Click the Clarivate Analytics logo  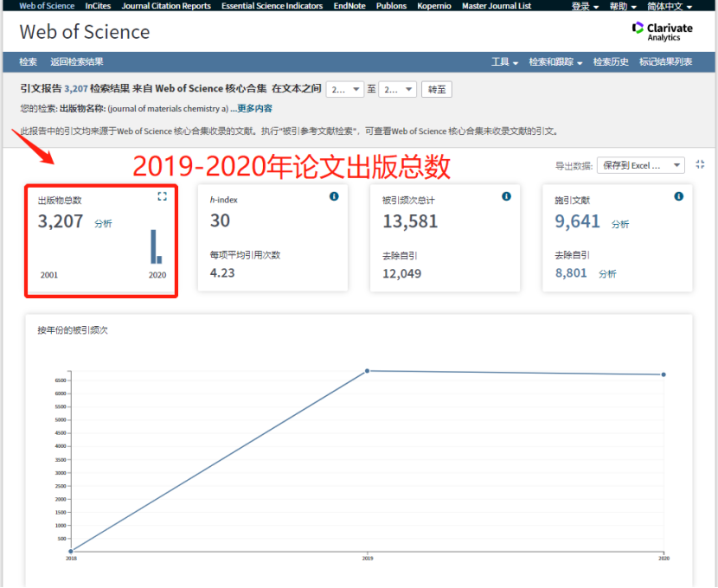662,32
